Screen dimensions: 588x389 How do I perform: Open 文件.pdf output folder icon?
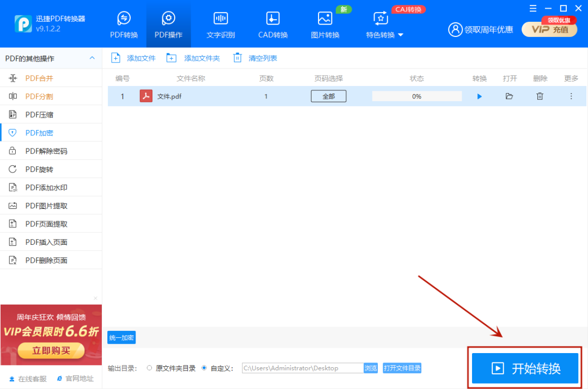pos(509,96)
